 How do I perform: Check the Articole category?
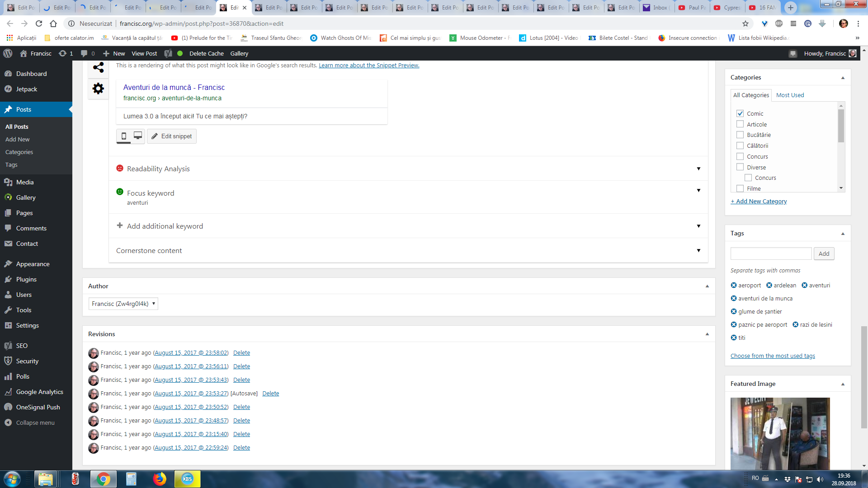click(x=740, y=124)
